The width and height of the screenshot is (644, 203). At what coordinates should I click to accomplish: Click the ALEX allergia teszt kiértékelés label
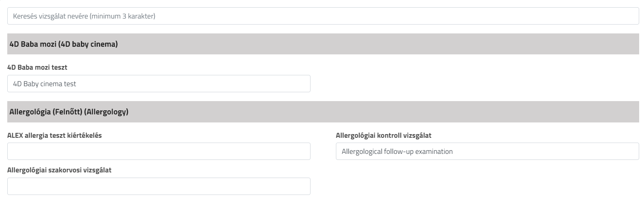[54, 135]
